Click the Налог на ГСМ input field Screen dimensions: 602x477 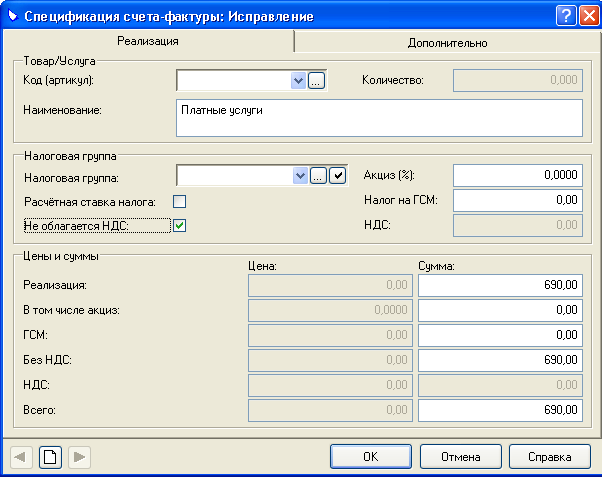tap(518, 200)
